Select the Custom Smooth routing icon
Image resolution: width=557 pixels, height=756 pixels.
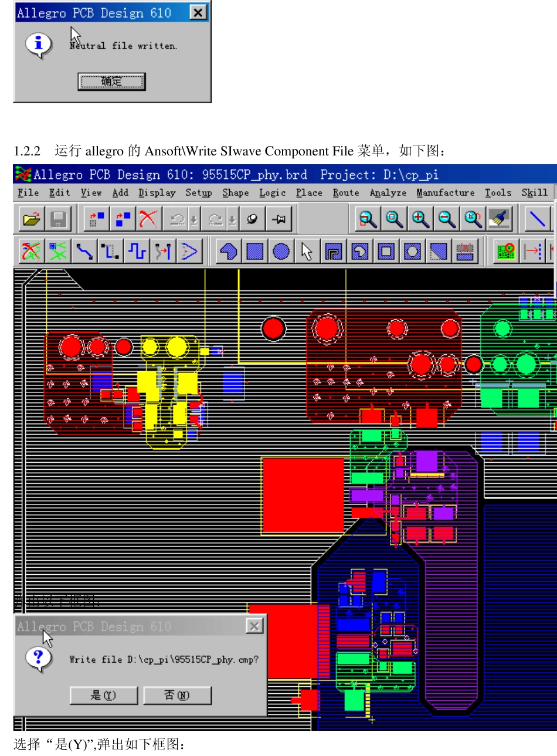coord(163,252)
